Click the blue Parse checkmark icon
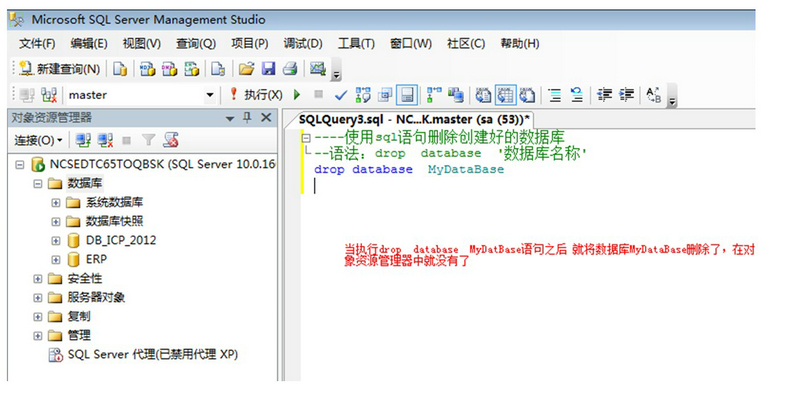 340,95
